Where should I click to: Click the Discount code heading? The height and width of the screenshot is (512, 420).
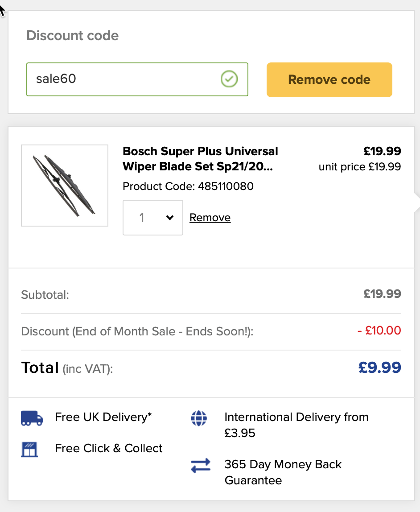click(x=72, y=36)
